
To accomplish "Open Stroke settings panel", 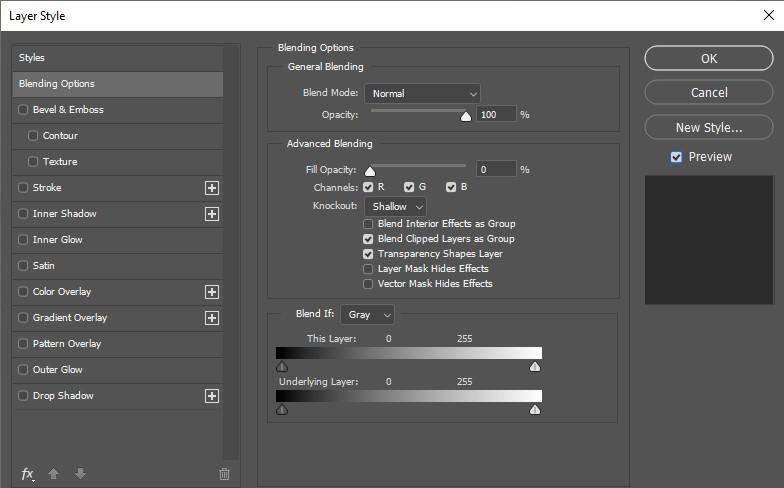I will (47, 188).
